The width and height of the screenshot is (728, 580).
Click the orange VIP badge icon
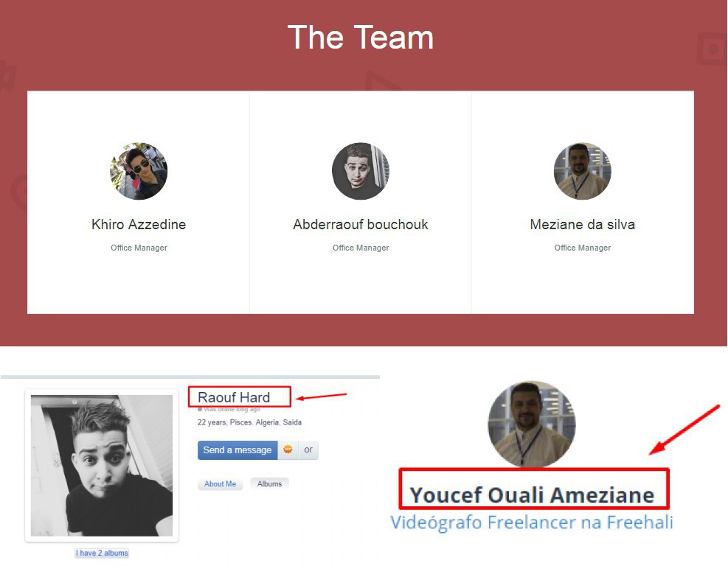[x=288, y=450]
